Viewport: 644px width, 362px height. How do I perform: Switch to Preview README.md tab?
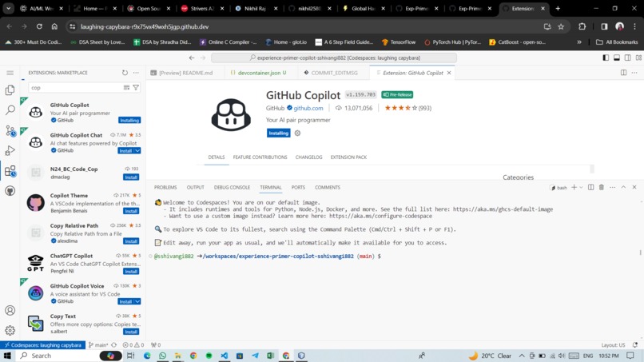click(185, 73)
